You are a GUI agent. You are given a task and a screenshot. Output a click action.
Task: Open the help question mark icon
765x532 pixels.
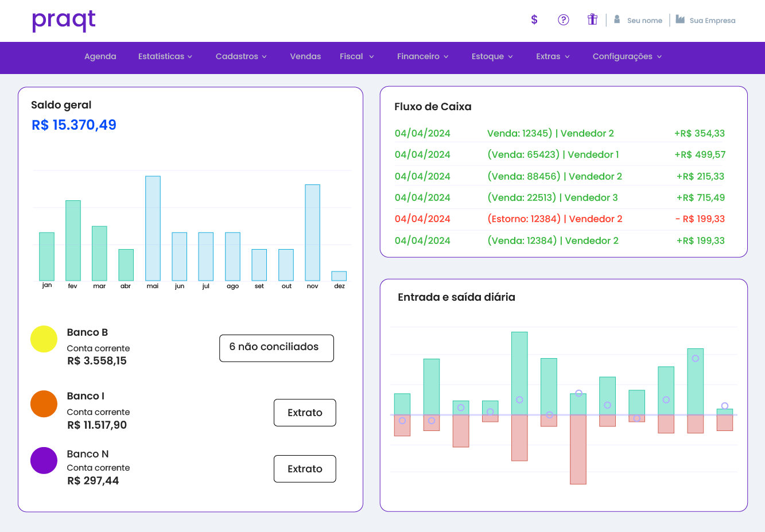click(x=564, y=20)
